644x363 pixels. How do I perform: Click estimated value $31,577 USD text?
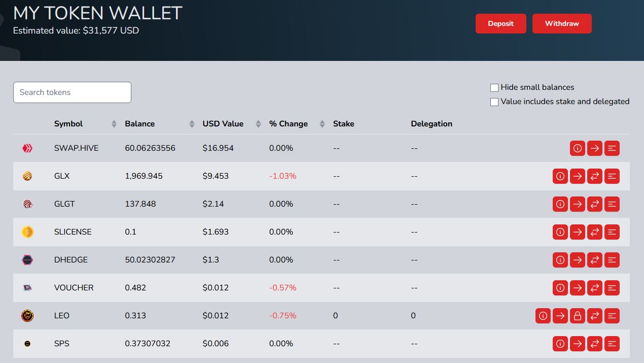76,30
